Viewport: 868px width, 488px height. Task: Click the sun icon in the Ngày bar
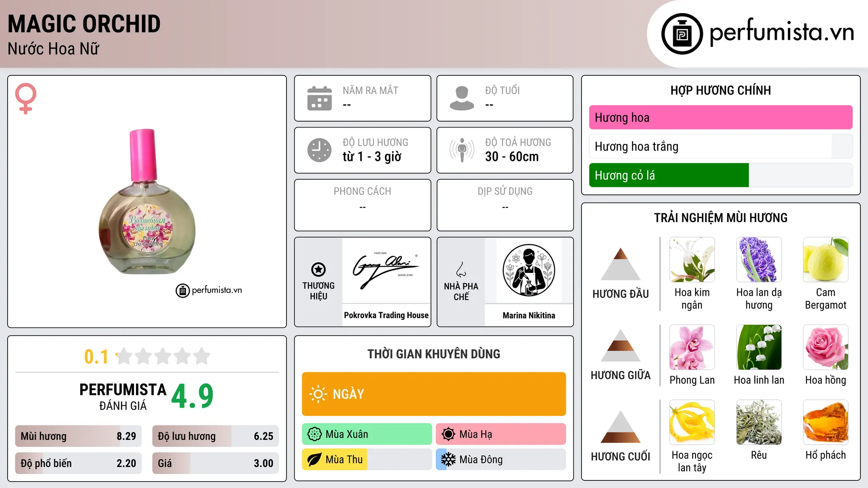(x=318, y=394)
